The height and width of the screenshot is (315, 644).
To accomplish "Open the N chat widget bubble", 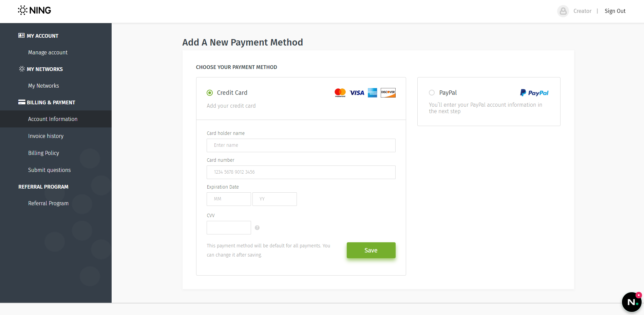I will tap(631, 302).
